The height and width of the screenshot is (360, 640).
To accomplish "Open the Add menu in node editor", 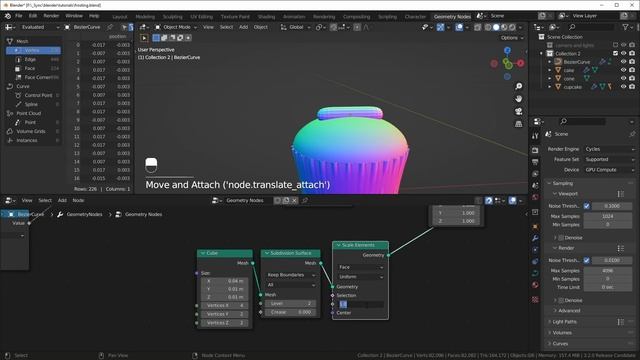I will pos(62,200).
